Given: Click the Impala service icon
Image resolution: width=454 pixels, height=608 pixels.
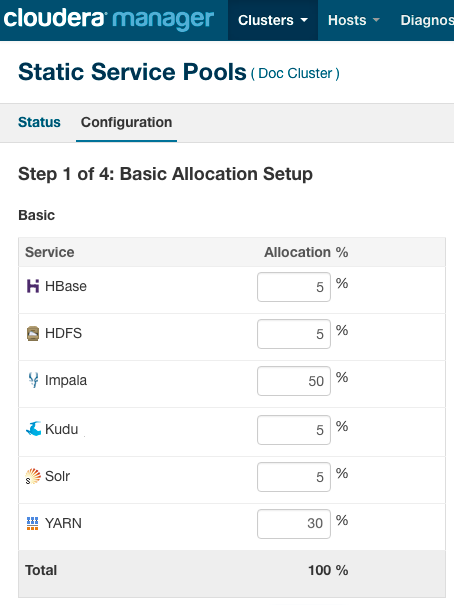Looking at the screenshot, I should pyautogui.click(x=33, y=380).
